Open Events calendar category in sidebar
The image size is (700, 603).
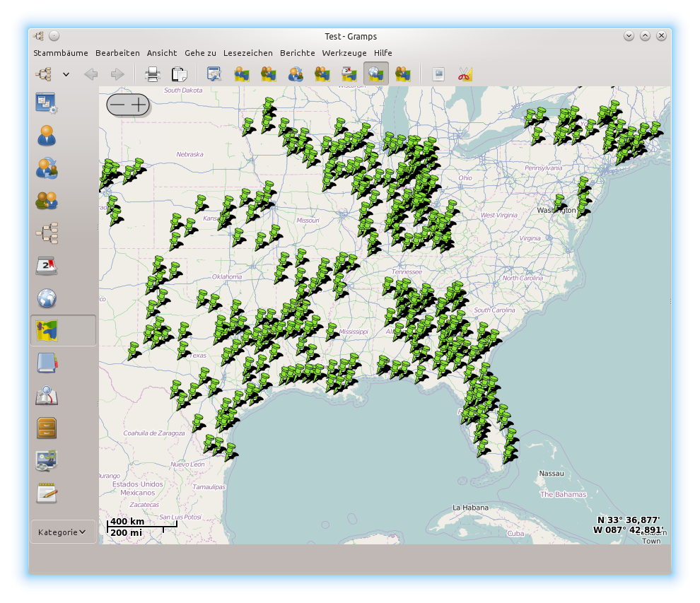47,266
